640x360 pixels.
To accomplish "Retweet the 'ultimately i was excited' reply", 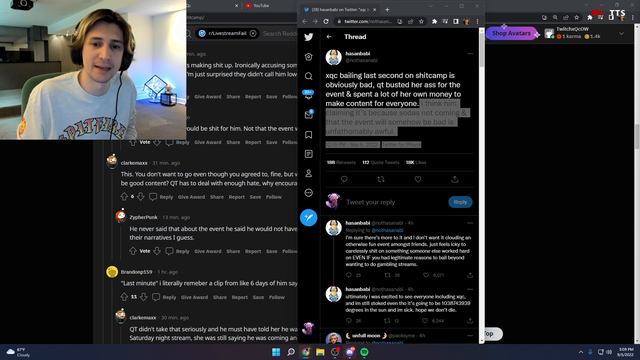I will [387, 321].
